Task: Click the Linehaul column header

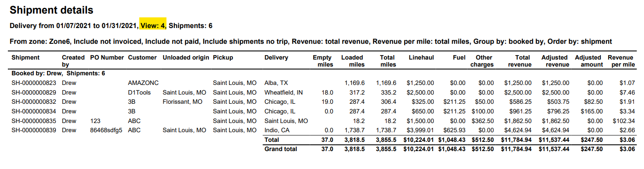Action: click(x=421, y=57)
